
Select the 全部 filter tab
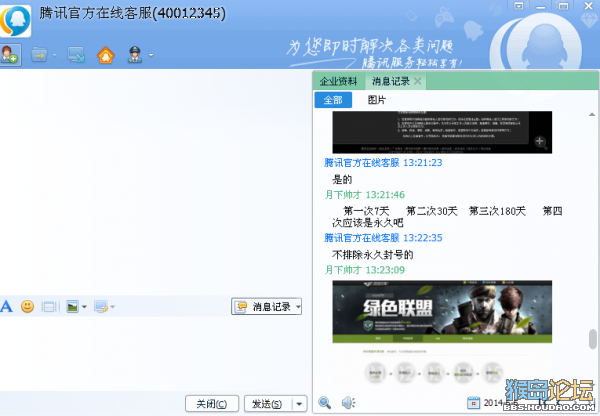(x=333, y=100)
